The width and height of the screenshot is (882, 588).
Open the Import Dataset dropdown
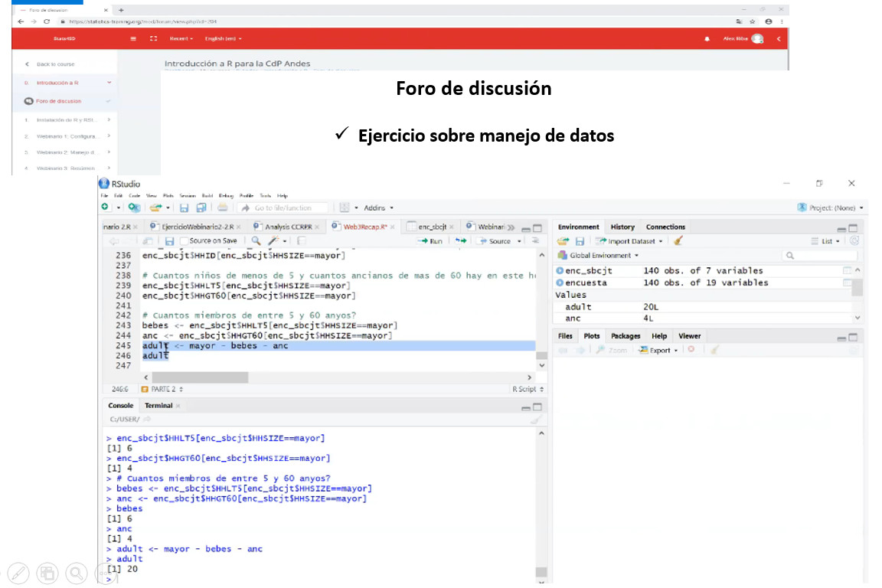pos(631,241)
